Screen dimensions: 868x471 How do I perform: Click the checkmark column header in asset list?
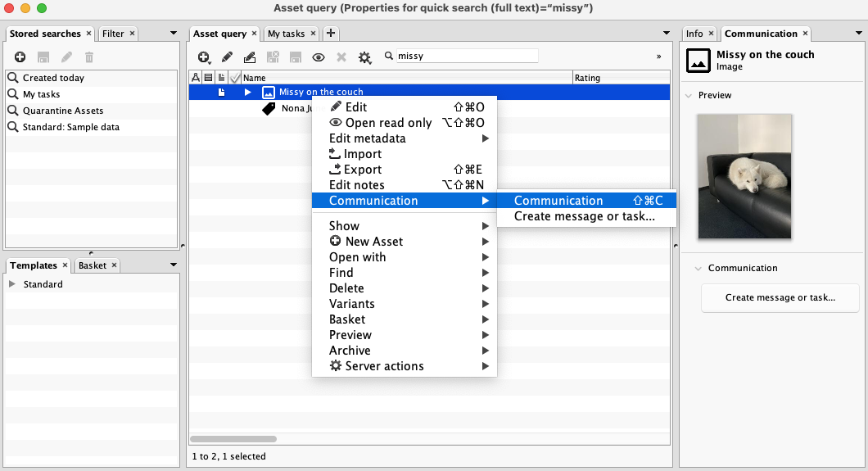(x=235, y=78)
